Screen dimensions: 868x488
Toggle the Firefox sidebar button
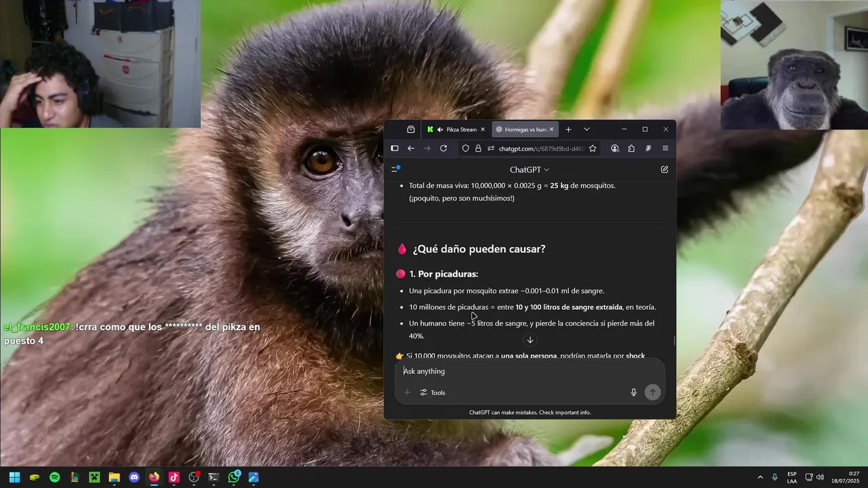395,148
